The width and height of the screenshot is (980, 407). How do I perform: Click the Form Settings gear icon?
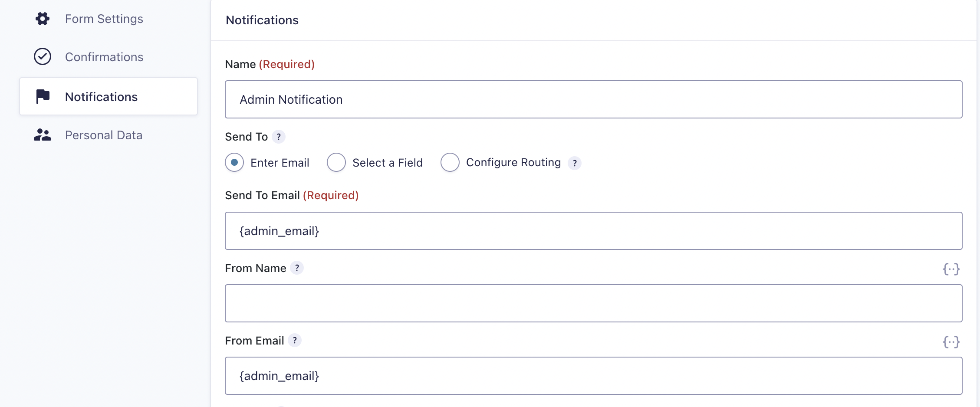(43, 19)
